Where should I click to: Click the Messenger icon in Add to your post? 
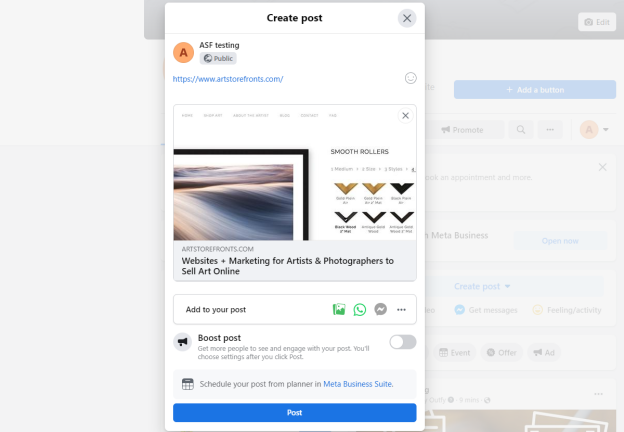380,309
